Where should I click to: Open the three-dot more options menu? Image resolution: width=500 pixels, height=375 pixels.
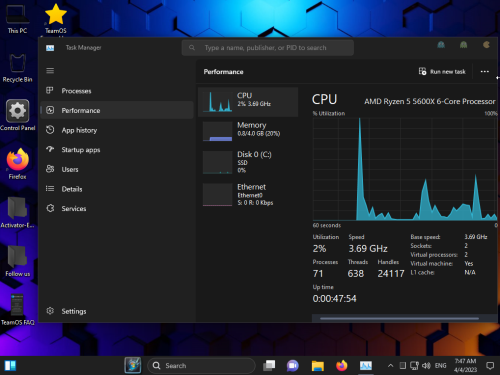coord(485,72)
